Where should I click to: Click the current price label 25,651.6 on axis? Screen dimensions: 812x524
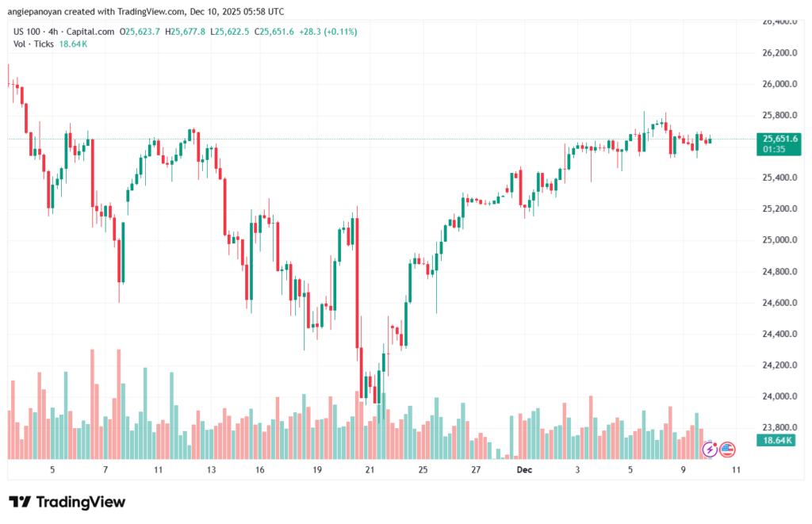pos(779,138)
